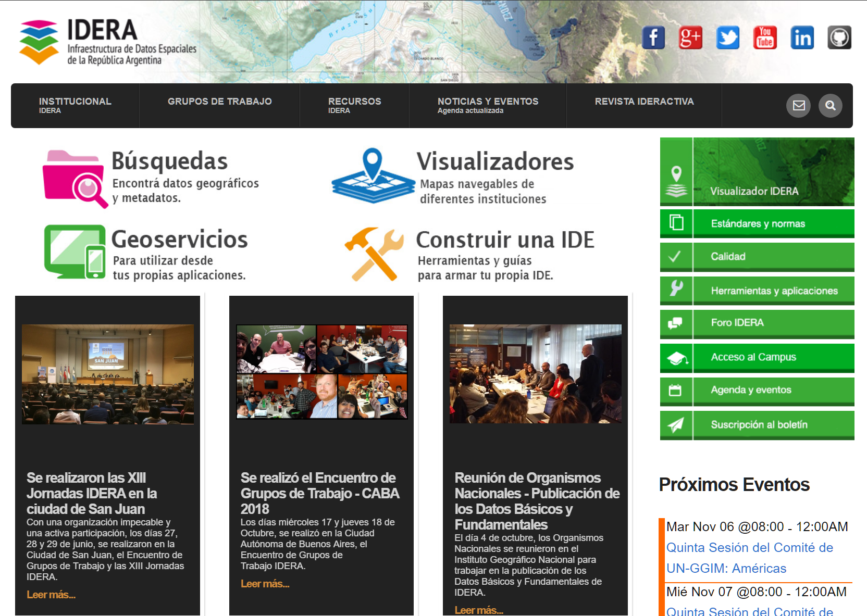Click the IDERA logo
This screenshot has width=867, height=616.
point(108,42)
